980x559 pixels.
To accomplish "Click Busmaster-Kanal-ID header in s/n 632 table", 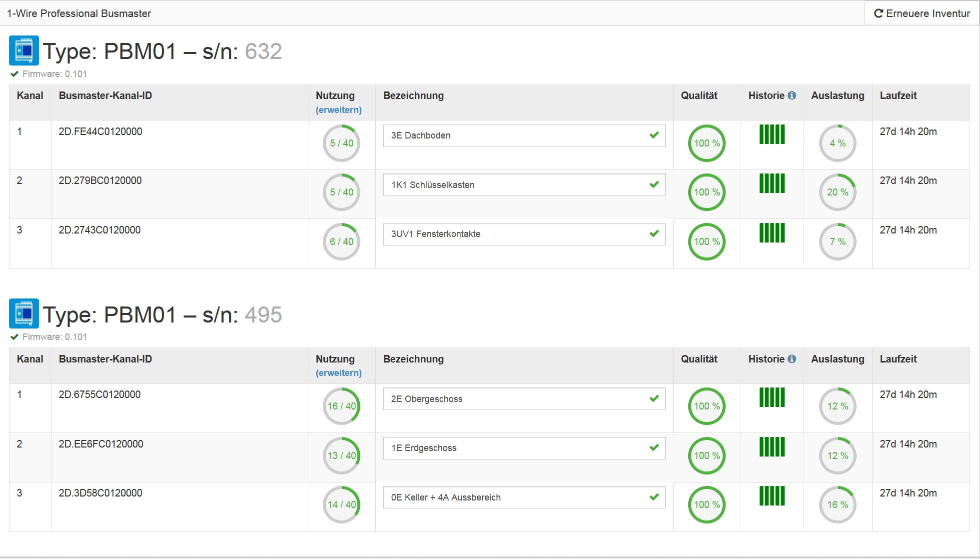I will 105,95.
